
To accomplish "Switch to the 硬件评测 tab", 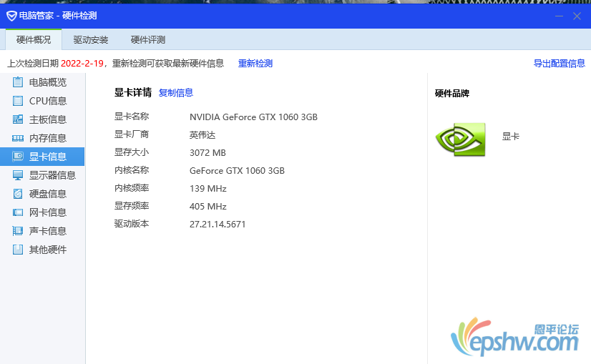I will click(x=148, y=39).
